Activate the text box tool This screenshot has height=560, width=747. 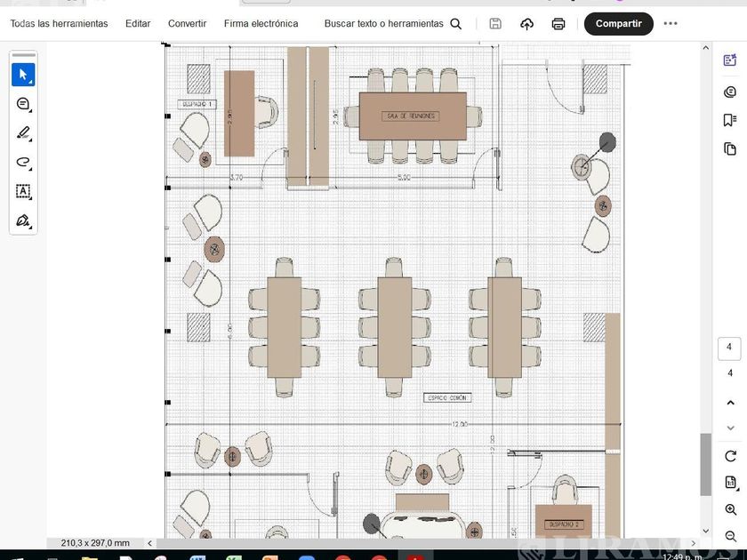[x=23, y=191]
